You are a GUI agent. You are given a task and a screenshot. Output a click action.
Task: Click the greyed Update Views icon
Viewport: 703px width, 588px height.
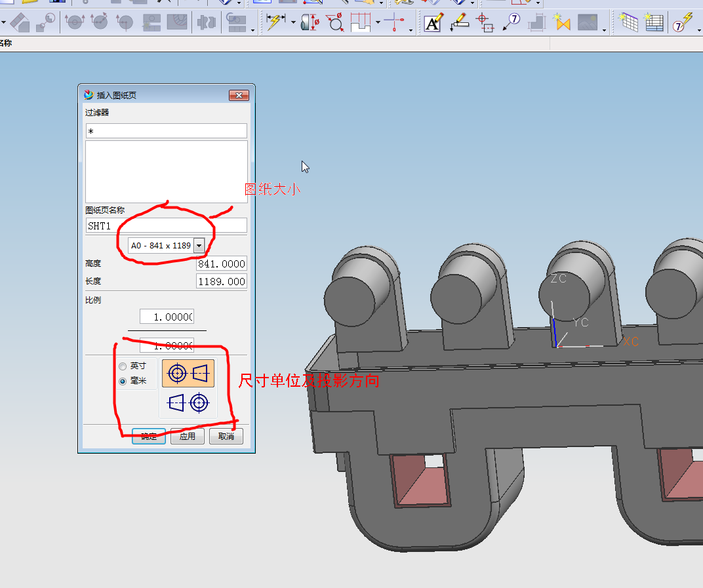236,22
